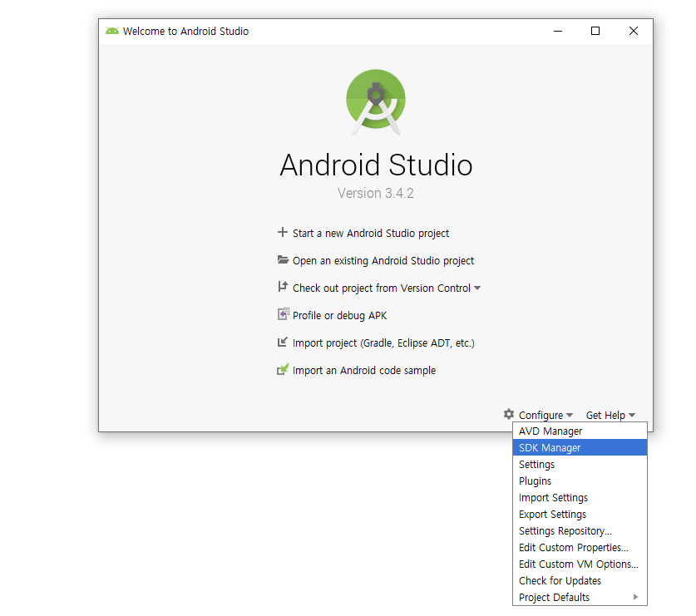Image resolution: width=696 pixels, height=616 pixels.
Task: Expand Project Defaults submenu
Action: tap(580, 598)
